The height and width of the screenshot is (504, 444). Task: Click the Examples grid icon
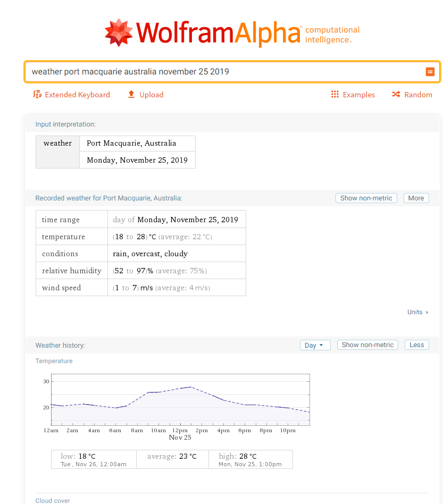[x=334, y=94]
